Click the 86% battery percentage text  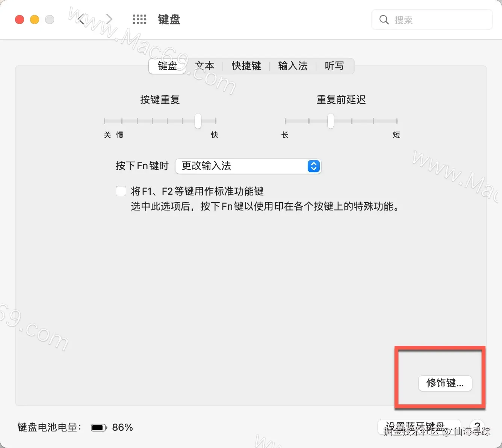(122, 428)
